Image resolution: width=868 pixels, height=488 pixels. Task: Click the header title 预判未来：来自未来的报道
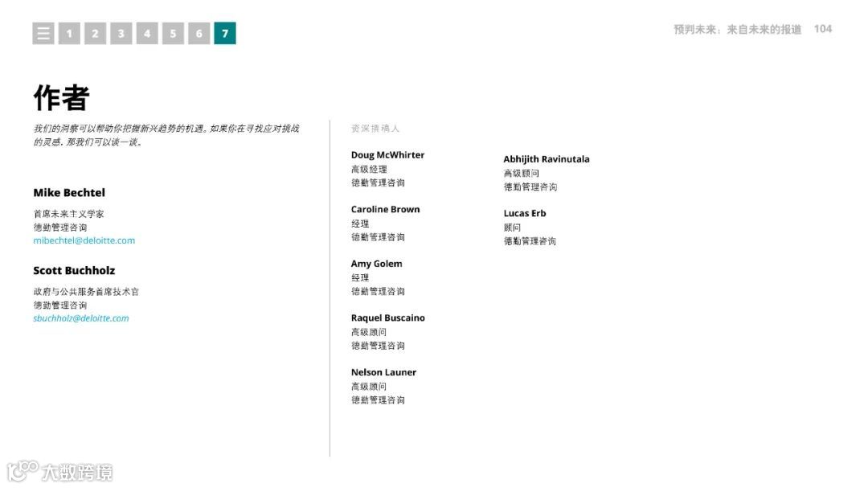pyautogui.click(x=737, y=30)
